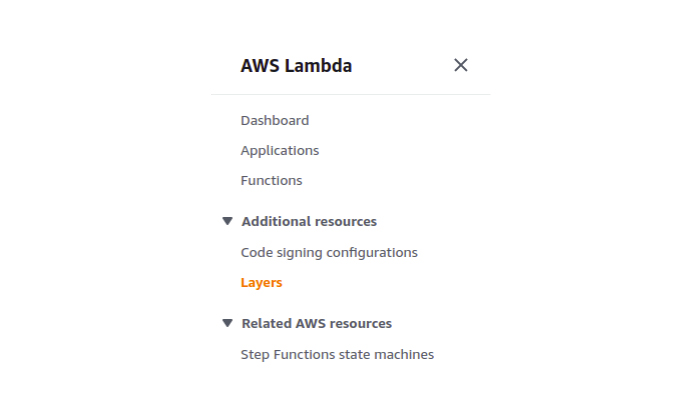Hide items under Additional resources
The height and width of the screenshot is (410, 690).
(228, 221)
